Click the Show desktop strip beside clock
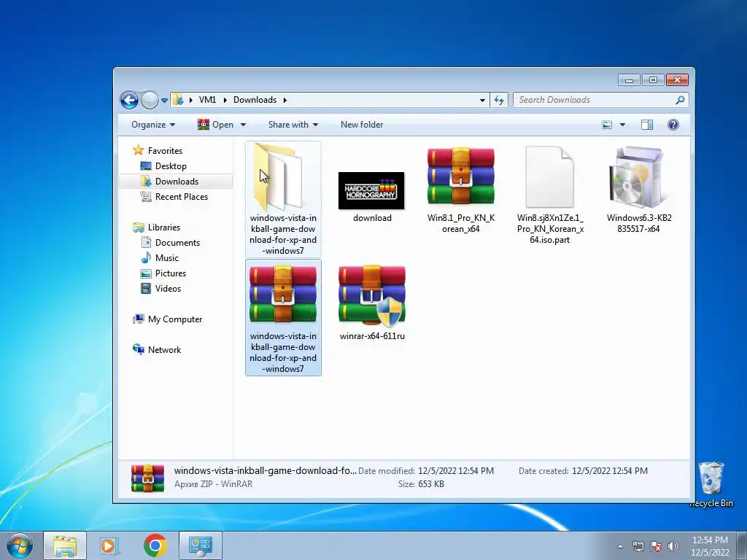 click(742, 545)
